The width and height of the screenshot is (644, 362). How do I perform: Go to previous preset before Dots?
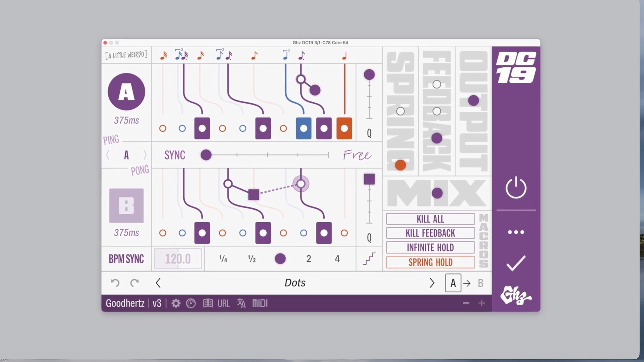158,283
